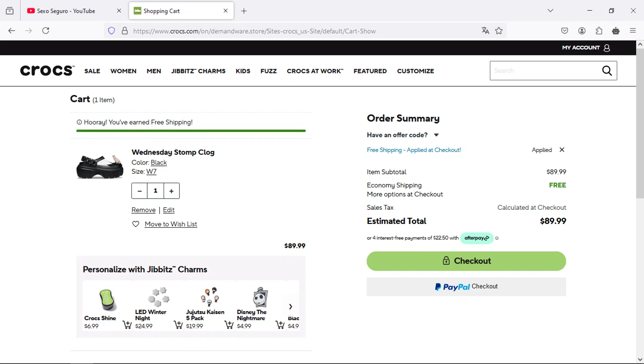The height and width of the screenshot is (364, 644).
Task: Click the quantity field showing 1
Action: point(155,191)
